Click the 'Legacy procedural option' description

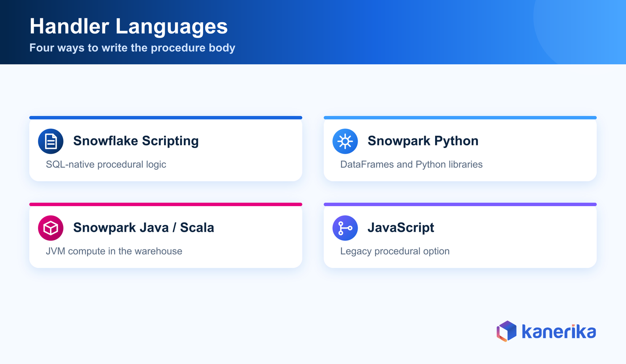click(x=395, y=251)
